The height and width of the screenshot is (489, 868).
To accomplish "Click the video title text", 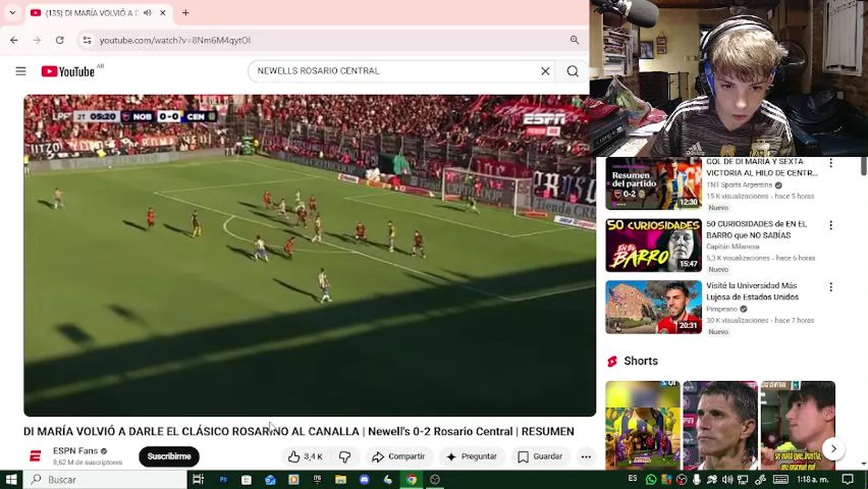I will click(x=299, y=431).
